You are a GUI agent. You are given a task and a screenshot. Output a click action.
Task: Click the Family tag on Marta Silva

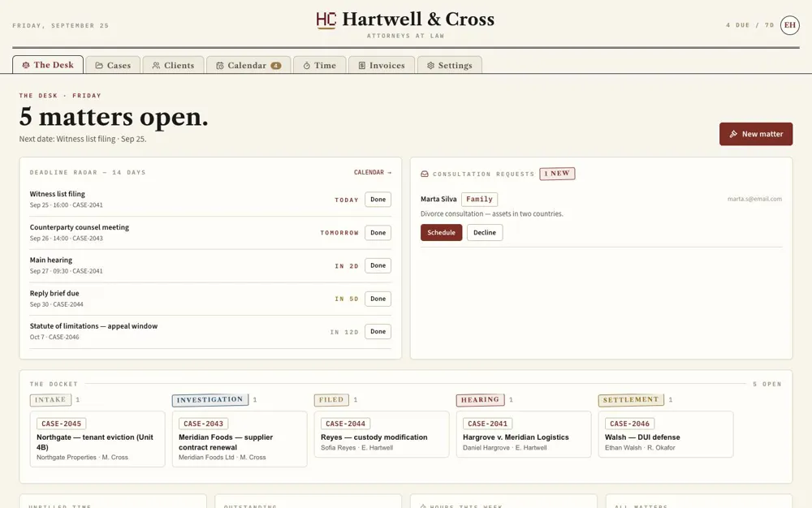(x=480, y=199)
